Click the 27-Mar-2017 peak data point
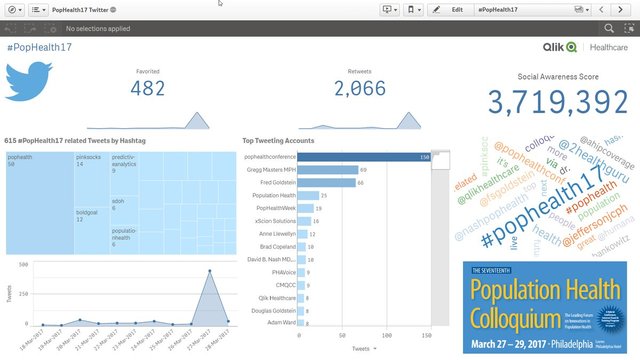 (x=210, y=271)
